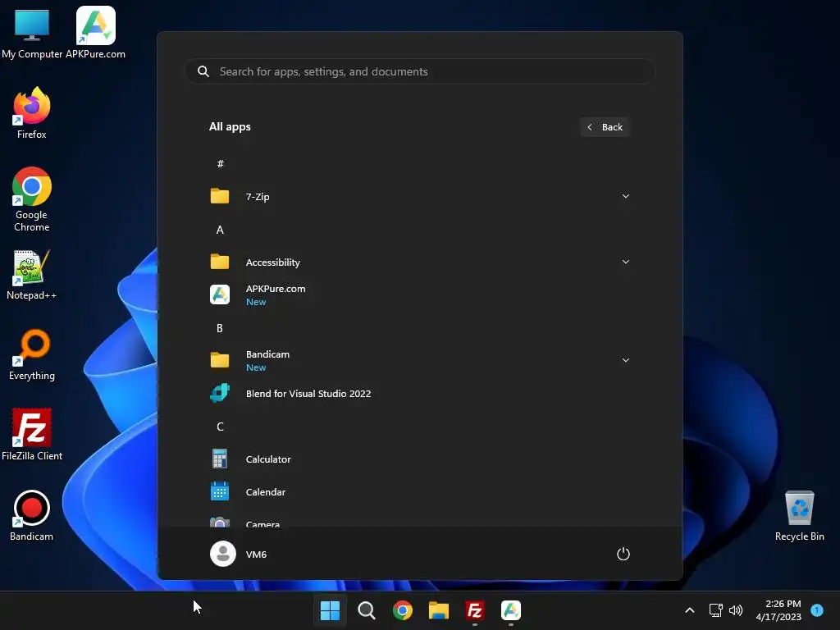The image size is (840, 630).
Task: Expand the Bandicam folder chevron
Action: click(x=626, y=360)
